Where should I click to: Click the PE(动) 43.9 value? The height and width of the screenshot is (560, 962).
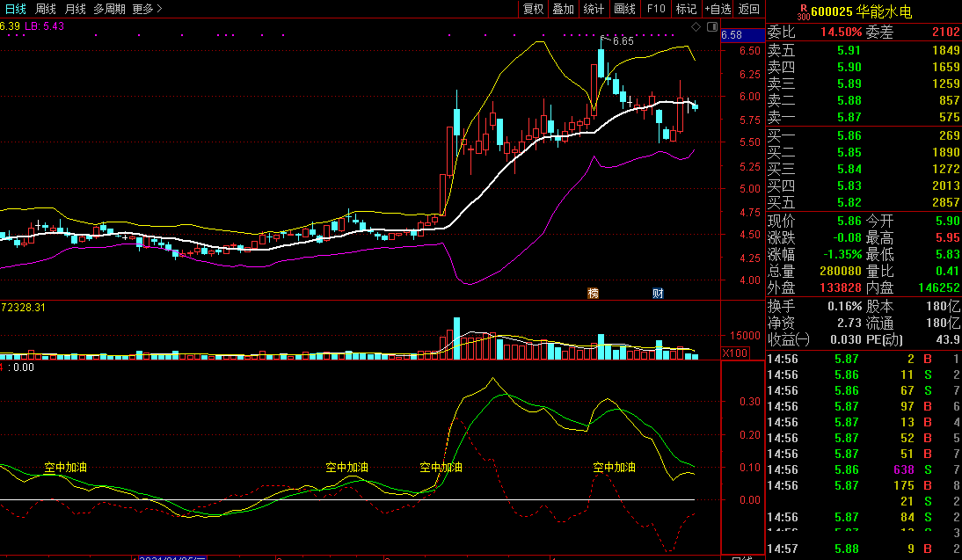pos(948,339)
